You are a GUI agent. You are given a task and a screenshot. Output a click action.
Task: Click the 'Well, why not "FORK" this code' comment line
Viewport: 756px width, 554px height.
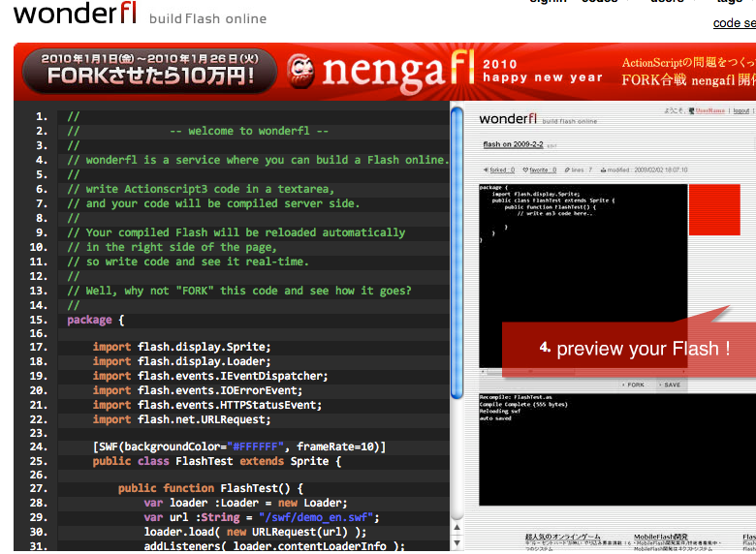tap(239, 291)
